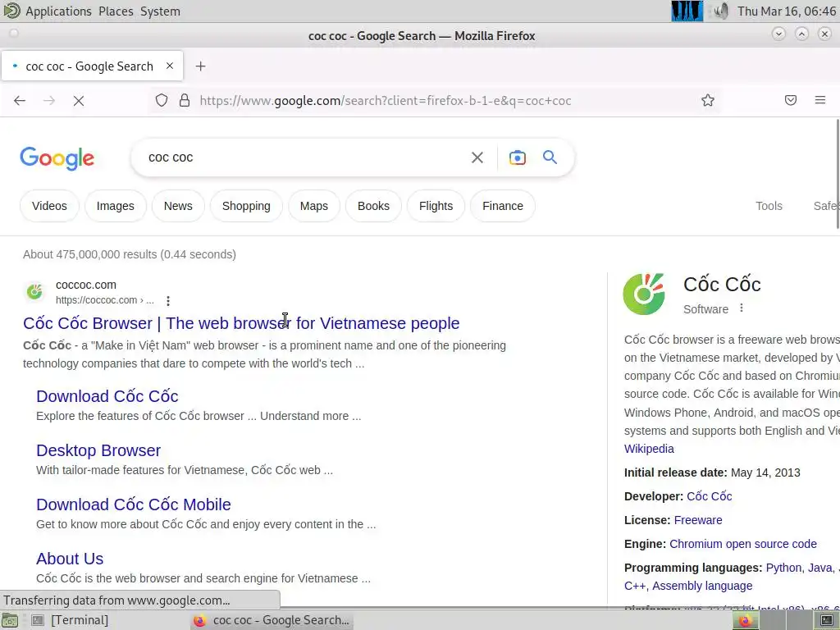Select the Firefox window in taskbar
The height and width of the screenshot is (630, 840).
(x=272, y=620)
